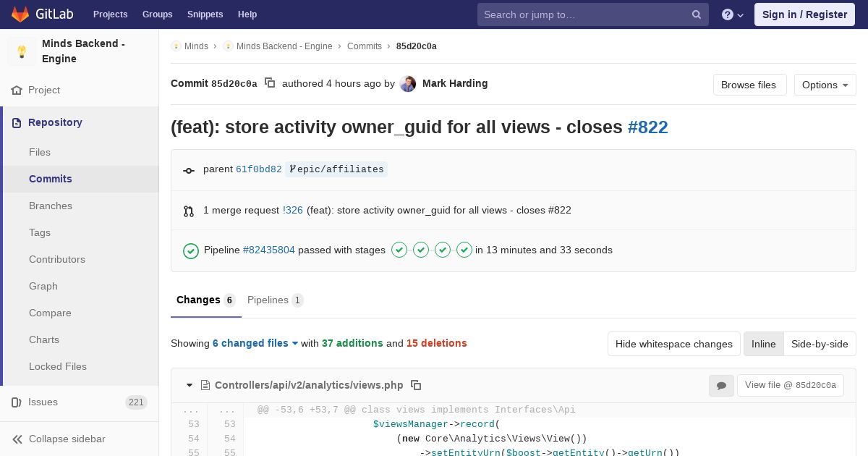This screenshot has width=868, height=456.
Task: Click Browse files button
Action: coord(749,85)
